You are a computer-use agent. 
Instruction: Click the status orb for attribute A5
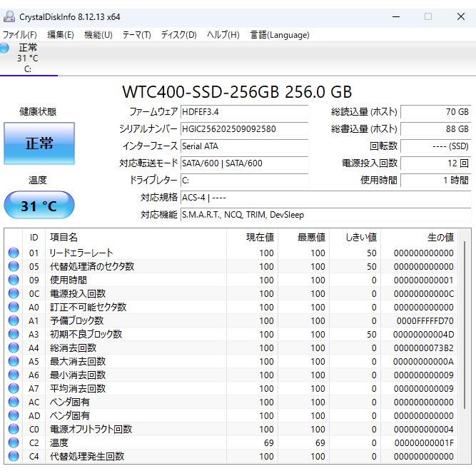pos(14,361)
